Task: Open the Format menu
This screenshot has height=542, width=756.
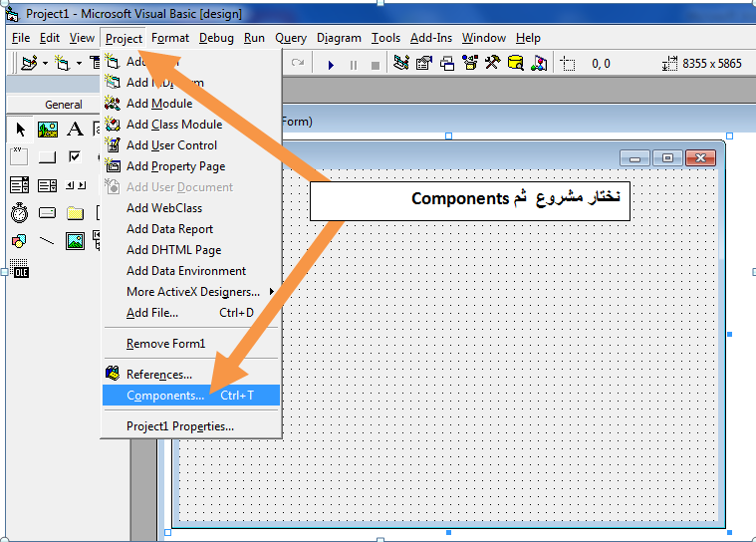Action: point(170,38)
